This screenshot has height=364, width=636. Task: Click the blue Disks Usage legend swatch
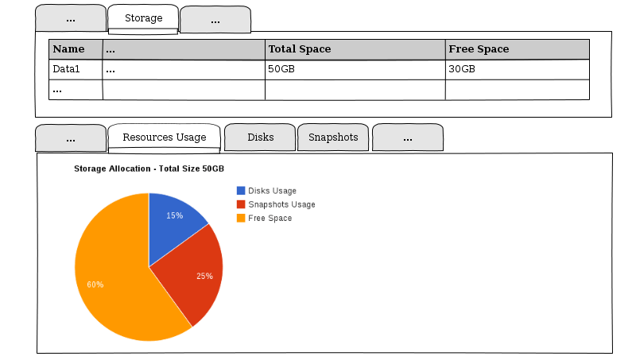241,191
